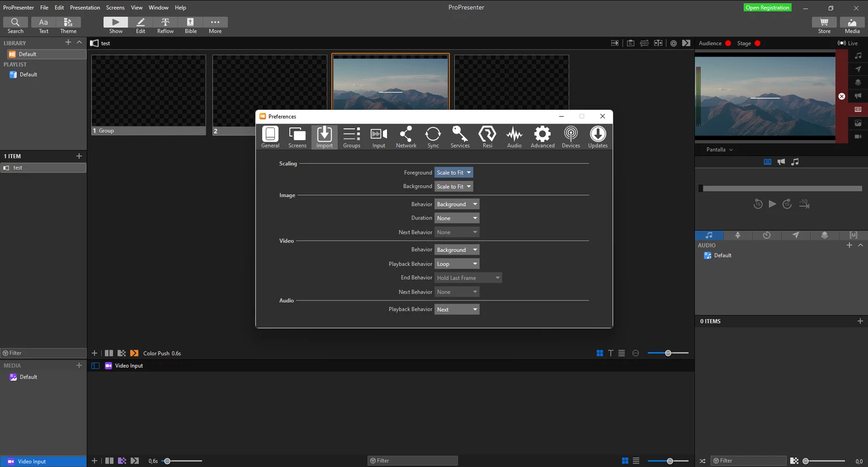The height and width of the screenshot is (467, 868).
Task: Collapse the Library section chevron
Action: [x=79, y=43]
